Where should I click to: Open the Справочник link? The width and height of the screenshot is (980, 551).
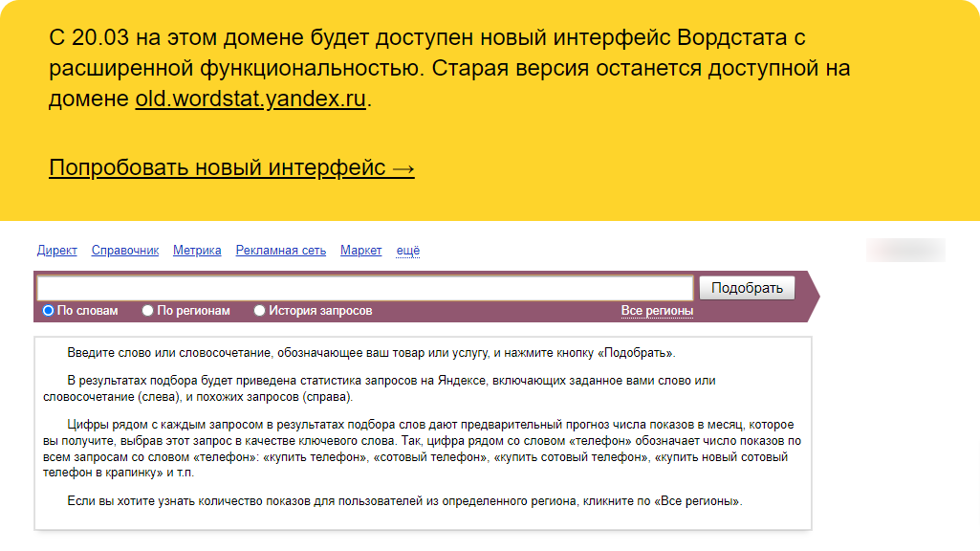click(x=125, y=251)
